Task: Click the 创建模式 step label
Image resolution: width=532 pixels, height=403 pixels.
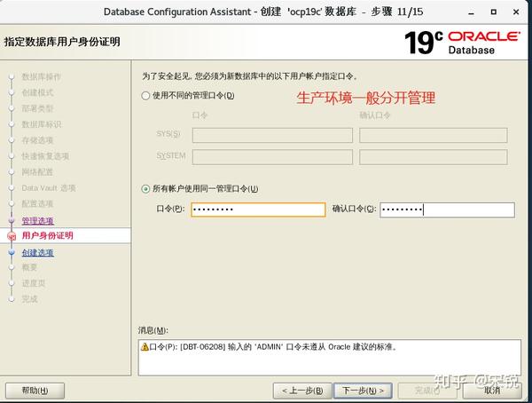Action: [x=37, y=92]
